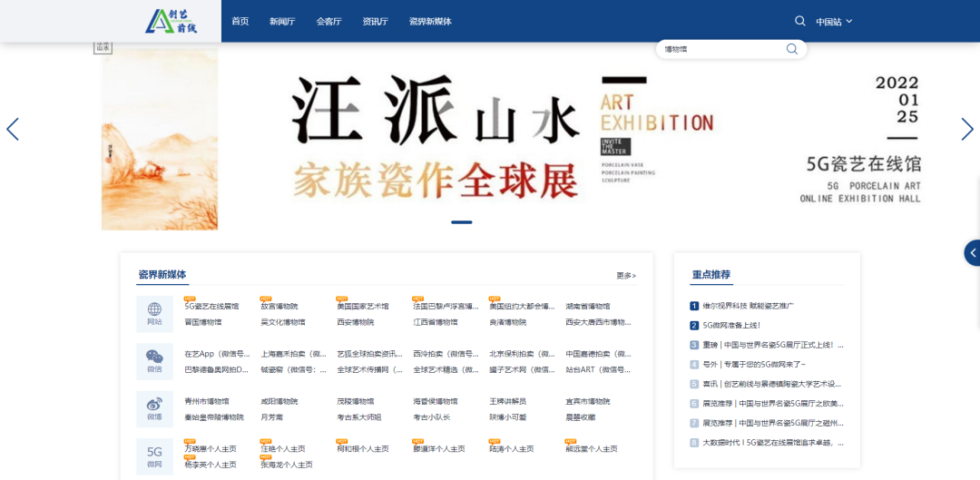Go to the previous banner slide

point(13,129)
